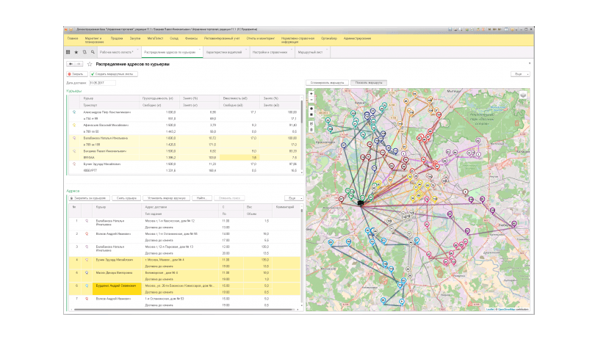Select address row 5 Мазин Демьян
The width and height of the screenshot is (598, 364).
tap(184, 276)
